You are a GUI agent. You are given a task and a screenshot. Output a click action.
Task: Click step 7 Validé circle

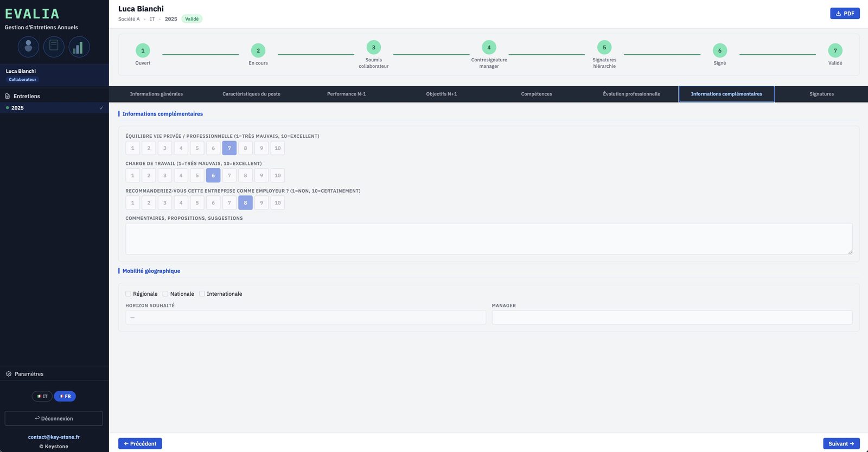point(835,50)
